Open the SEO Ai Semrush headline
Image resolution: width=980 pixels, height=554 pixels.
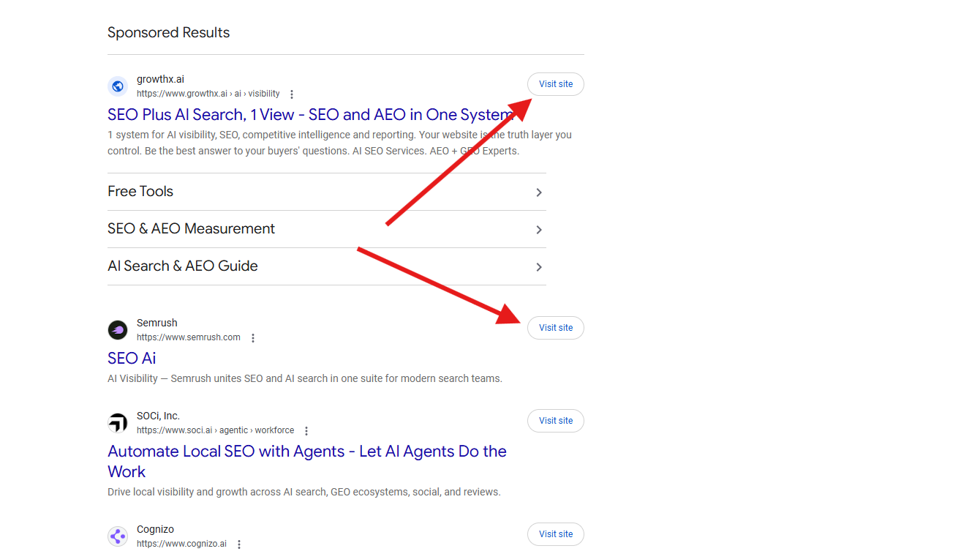[x=132, y=359]
